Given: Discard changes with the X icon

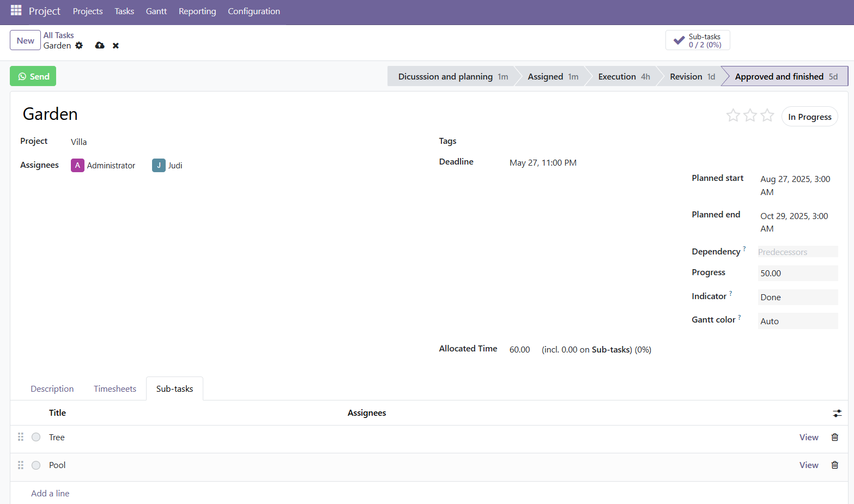Looking at the screenshot, I should tap(115, 46).
